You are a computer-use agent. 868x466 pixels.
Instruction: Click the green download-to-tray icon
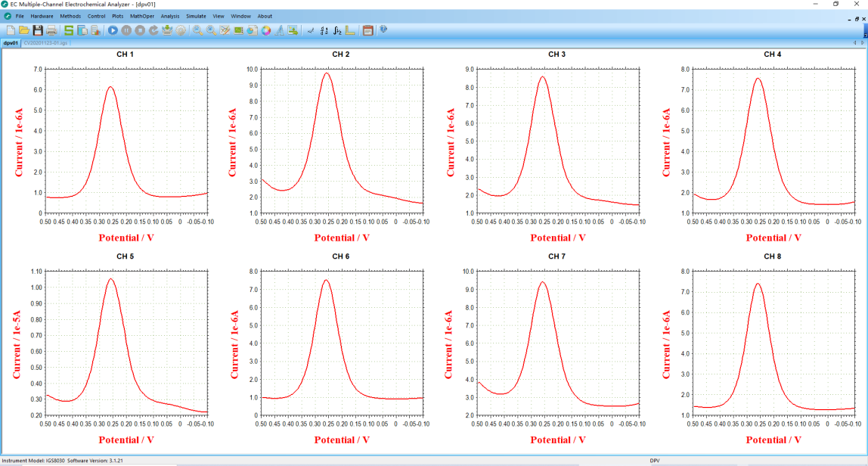tap(167, 30)
